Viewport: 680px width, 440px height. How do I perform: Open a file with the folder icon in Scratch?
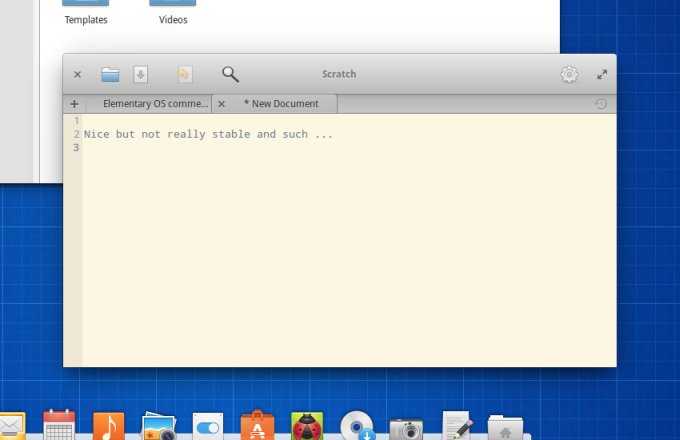click(110, 75)
